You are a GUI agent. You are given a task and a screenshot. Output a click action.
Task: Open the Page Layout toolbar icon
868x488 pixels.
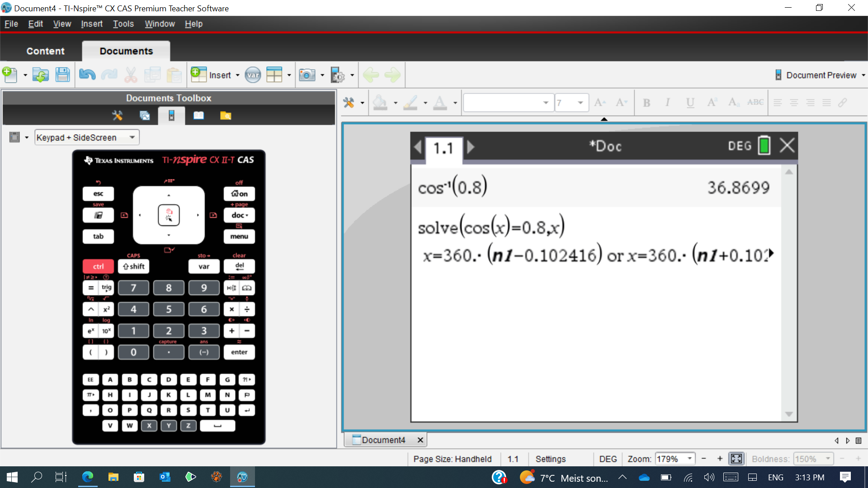[x=274, y=75]
